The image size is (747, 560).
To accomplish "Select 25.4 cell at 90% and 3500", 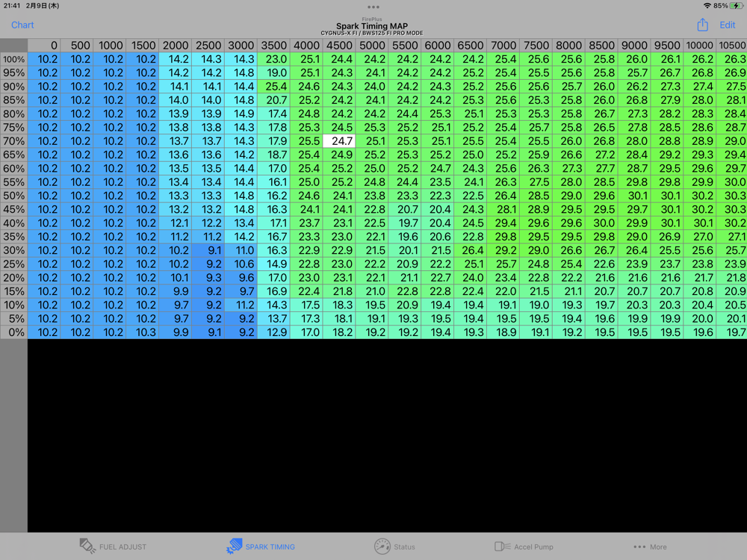I will pos(273,87).
